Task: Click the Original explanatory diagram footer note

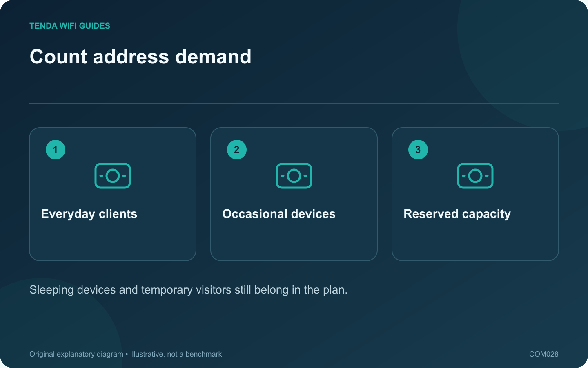Action: (x=126, y=354)
